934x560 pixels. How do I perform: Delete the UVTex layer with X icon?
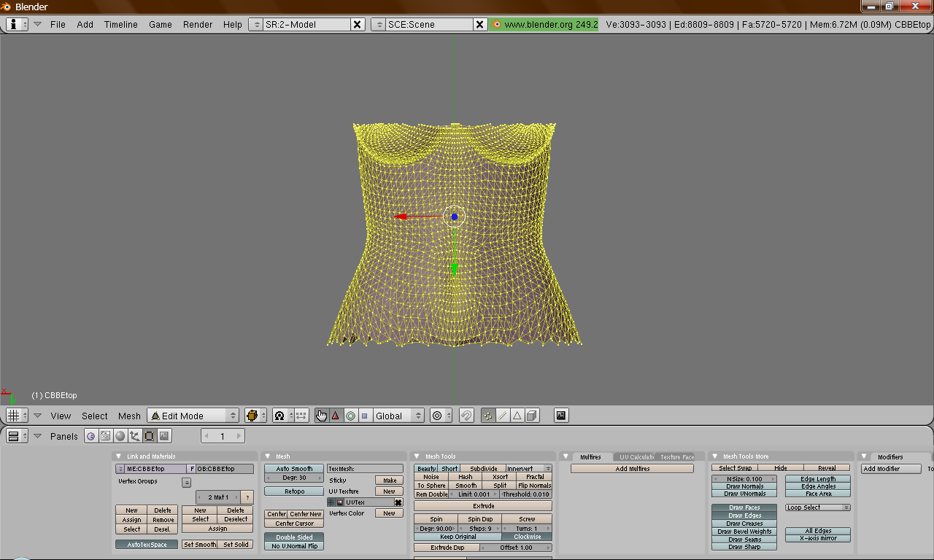[x=398, y=502]
